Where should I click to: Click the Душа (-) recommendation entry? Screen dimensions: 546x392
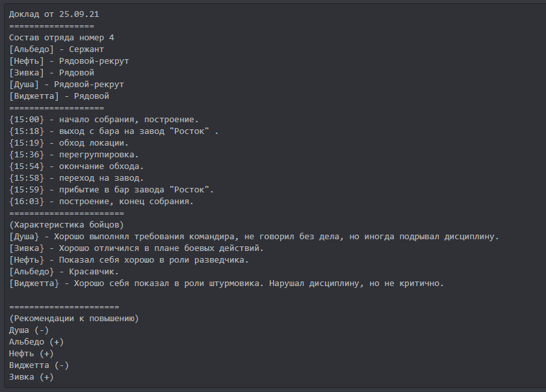point(29,330)
